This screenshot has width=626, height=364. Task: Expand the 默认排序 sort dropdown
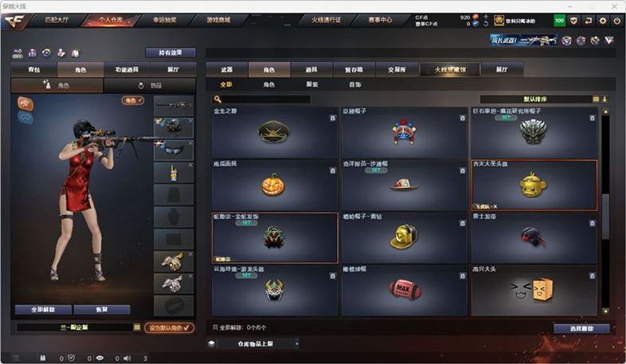click(596, 99)
